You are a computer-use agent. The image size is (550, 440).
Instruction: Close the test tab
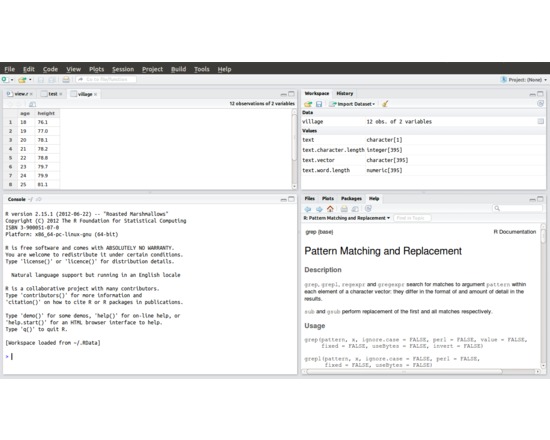click(x=61, y=94)
